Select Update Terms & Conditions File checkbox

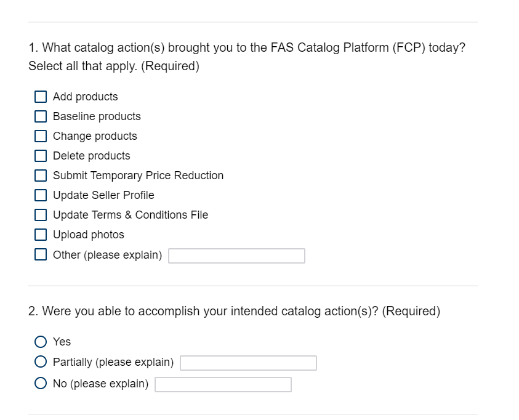click(41, 215)
